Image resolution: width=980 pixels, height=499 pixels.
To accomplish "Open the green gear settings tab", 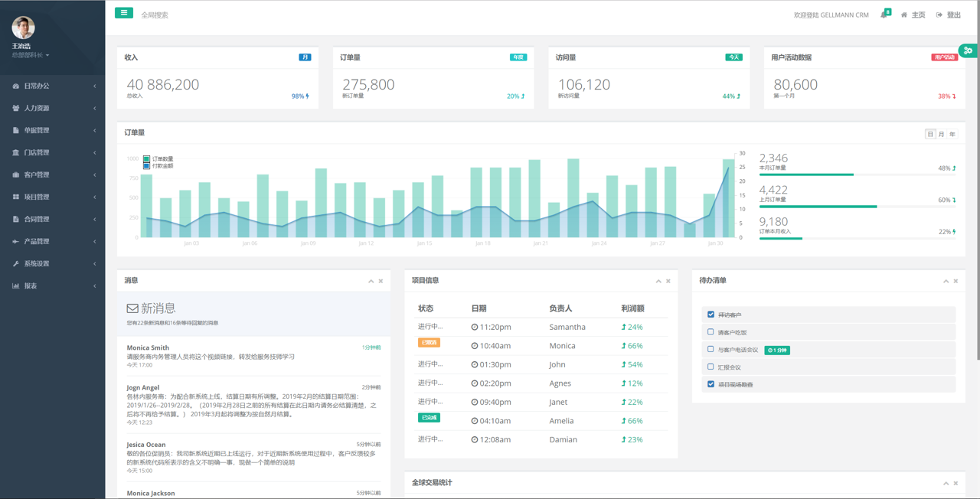I will 969,51.
